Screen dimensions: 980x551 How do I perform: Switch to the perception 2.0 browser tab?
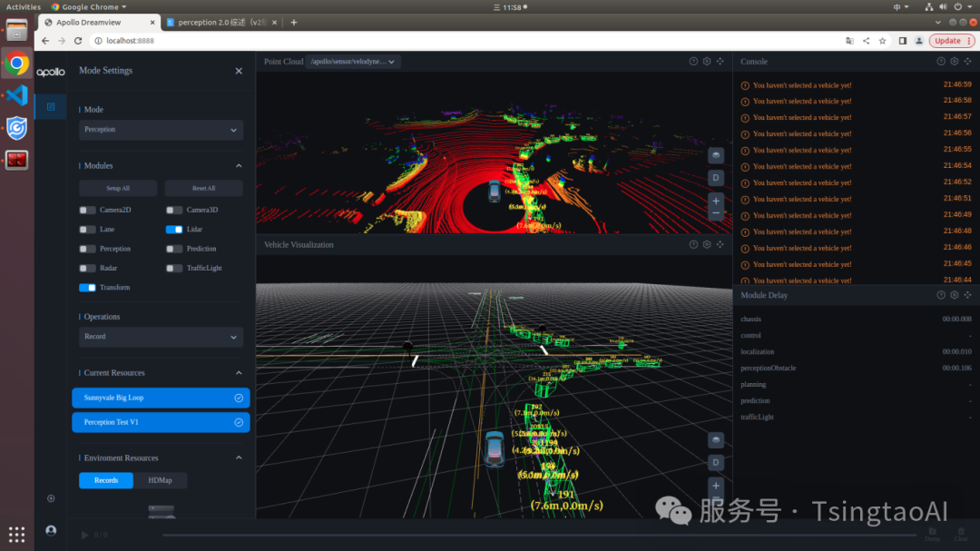click(221, 23)
